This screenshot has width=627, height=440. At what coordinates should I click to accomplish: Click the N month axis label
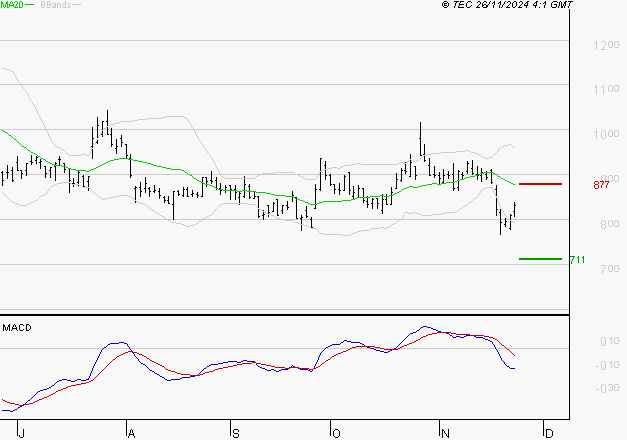(x=445, y=434)
